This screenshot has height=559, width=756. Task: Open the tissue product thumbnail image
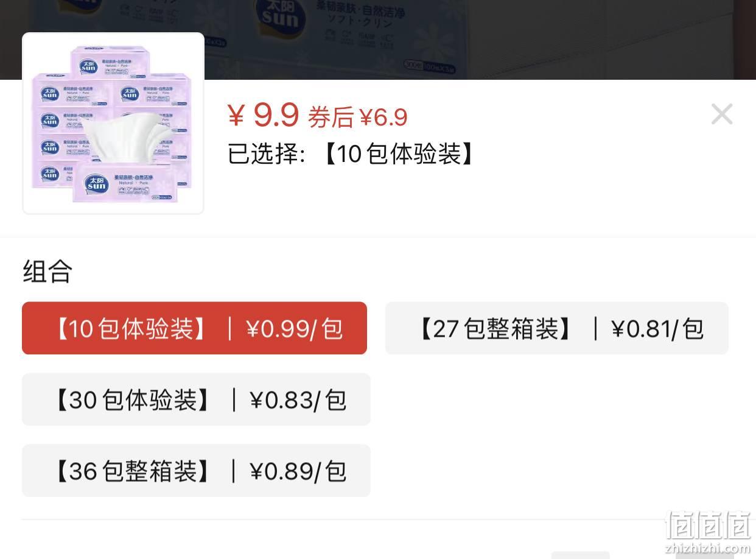coord(113,124)
